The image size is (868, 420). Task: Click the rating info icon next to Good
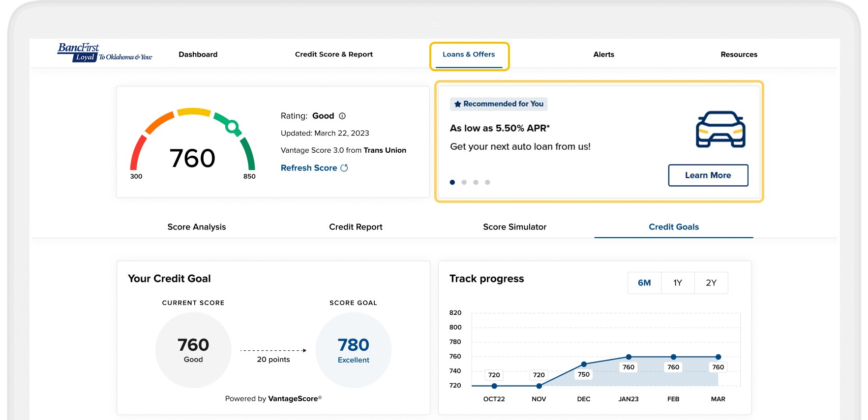coord(342,116)
